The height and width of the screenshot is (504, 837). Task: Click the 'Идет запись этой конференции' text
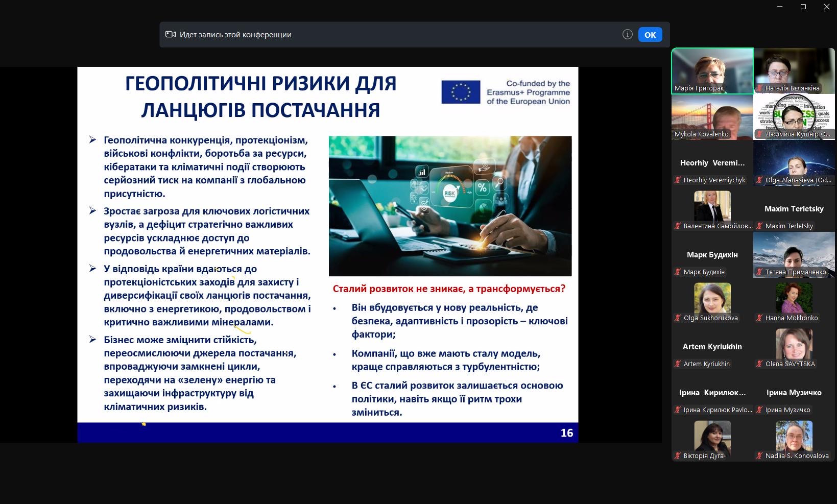click(x=235, y=35)
